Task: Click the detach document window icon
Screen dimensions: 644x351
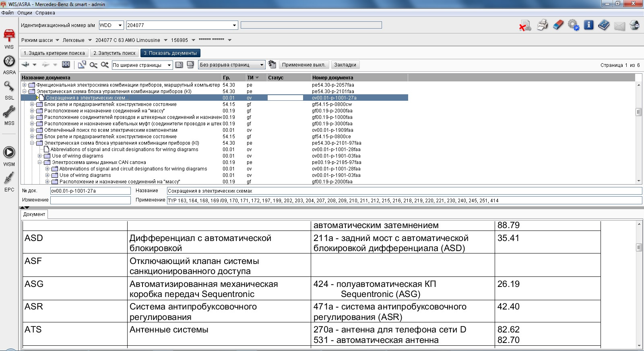Action: coord(82,64)
